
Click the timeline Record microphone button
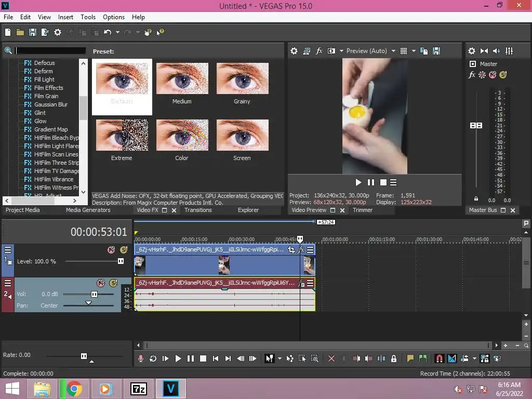coord(140,358)
